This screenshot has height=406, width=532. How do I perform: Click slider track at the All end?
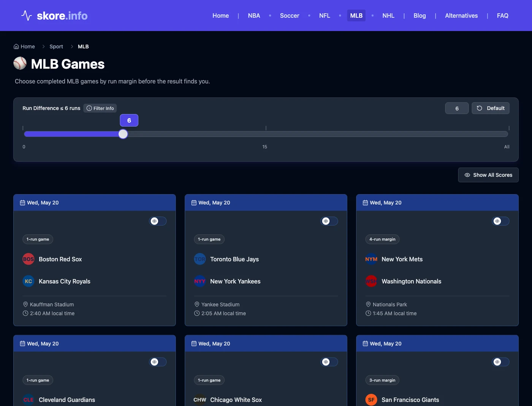[506, 134]
